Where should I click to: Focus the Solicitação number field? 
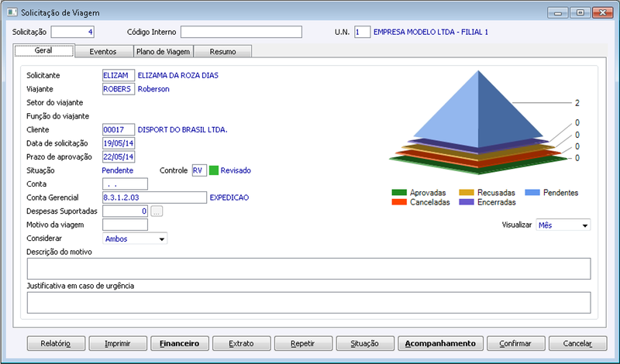(73, 32)
